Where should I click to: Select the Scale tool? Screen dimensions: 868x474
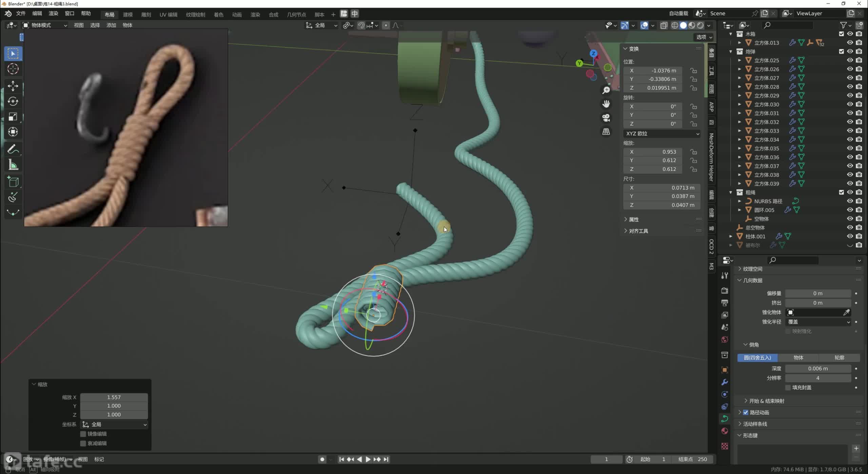(13, 117)
